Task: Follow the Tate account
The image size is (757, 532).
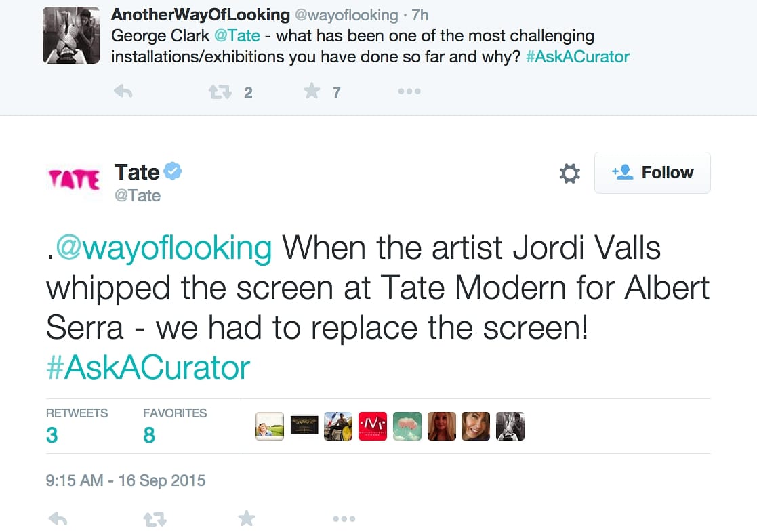Action: click(652, 173)
